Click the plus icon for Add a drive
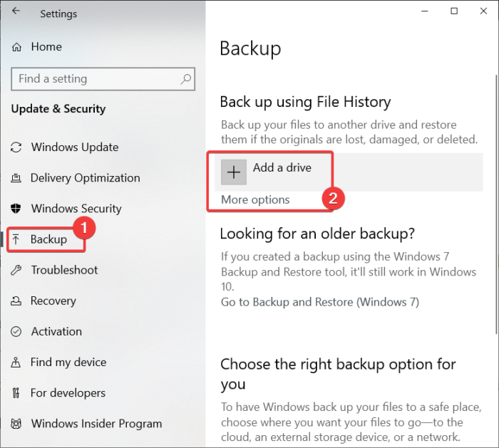 [233, 172]
